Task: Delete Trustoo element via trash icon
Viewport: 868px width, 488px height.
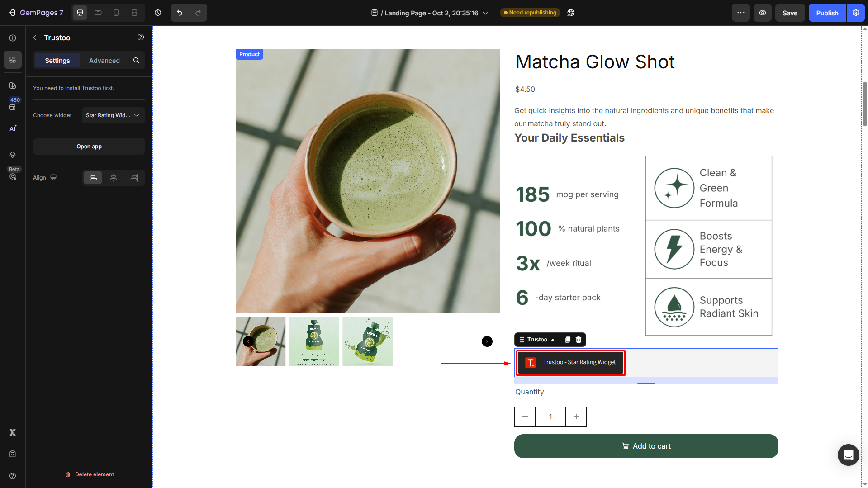Action: coord(579,340)
